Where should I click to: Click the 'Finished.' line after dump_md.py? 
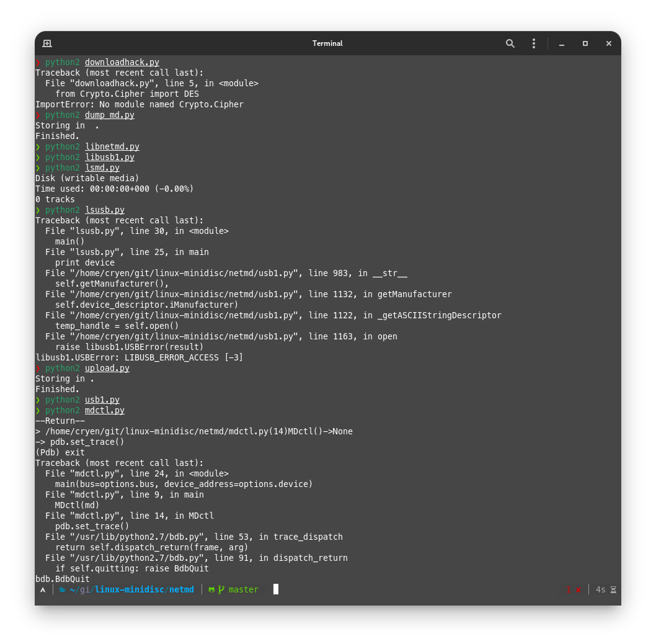coord(58,136)
